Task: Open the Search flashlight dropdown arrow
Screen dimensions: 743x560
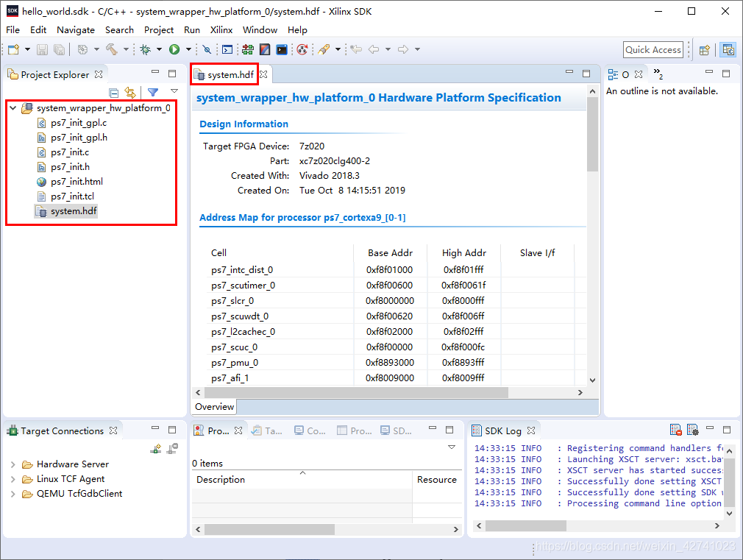Action: coord(338,49)
